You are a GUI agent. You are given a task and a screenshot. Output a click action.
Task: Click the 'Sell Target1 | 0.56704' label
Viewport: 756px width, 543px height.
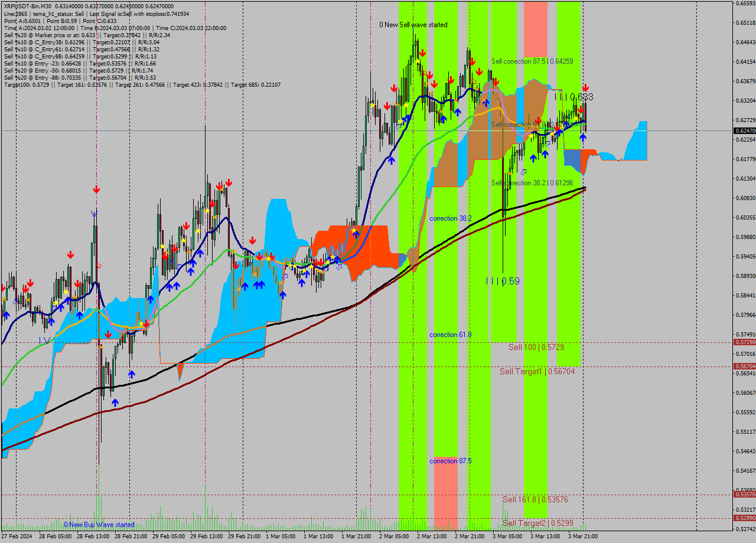tap(537, 371)
